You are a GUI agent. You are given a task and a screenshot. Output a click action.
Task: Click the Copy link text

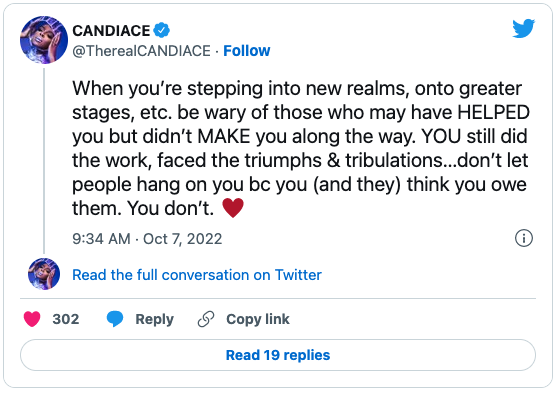click(258, 319)
